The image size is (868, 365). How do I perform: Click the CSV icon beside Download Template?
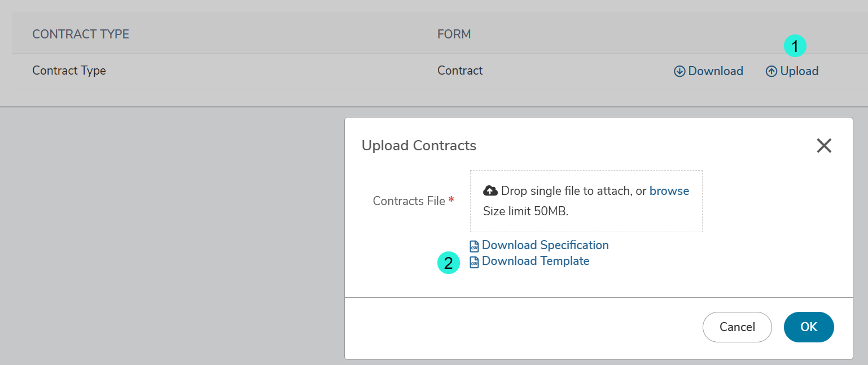[x=475, y=262]
